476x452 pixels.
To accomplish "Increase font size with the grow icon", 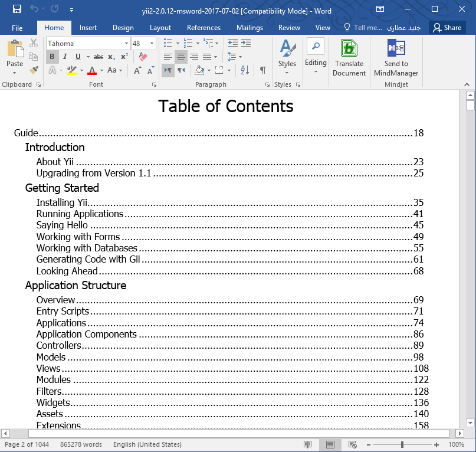I will click(137, 70).
